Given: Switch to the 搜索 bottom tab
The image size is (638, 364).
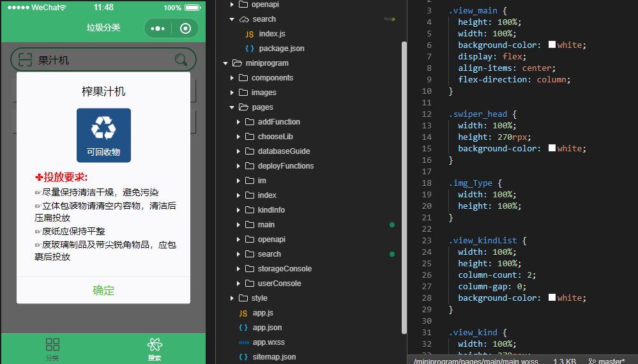Looking at the screenshot, I should (155, 349).
